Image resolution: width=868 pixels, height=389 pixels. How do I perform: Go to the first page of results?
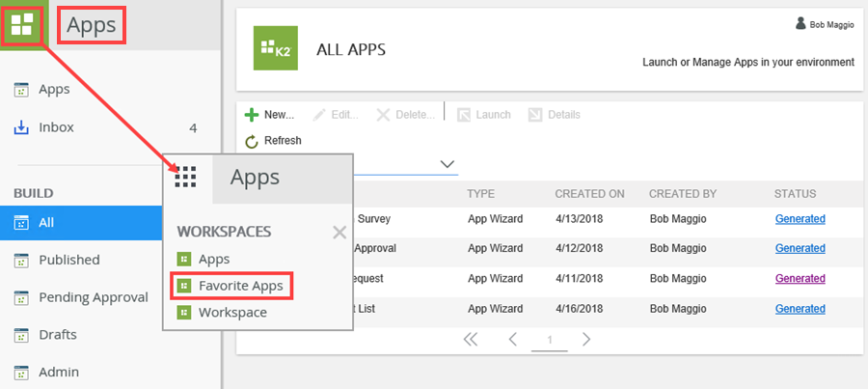click(x=471, y=340)
